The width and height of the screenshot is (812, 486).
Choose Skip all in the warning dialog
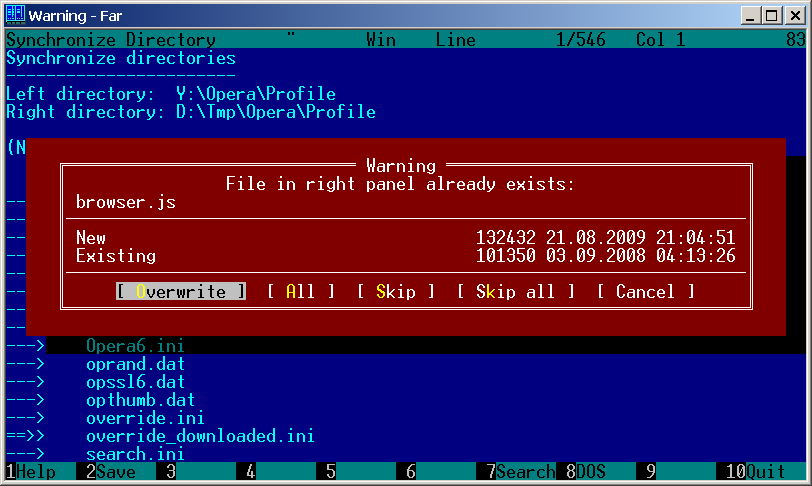pos(515,292)
